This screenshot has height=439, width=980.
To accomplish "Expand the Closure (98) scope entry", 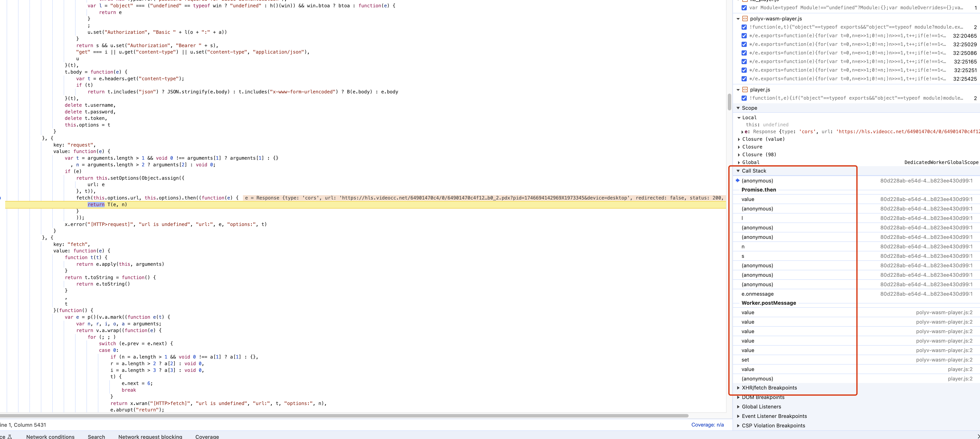I will tap(739, 155).
